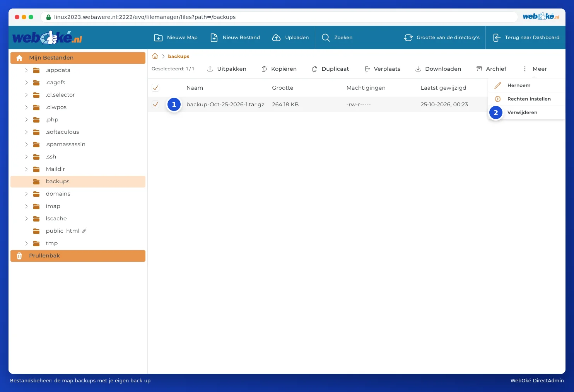This screenshot has height=392, width=574.
Task: Expand the domains folder
Action: coord(26,194)
